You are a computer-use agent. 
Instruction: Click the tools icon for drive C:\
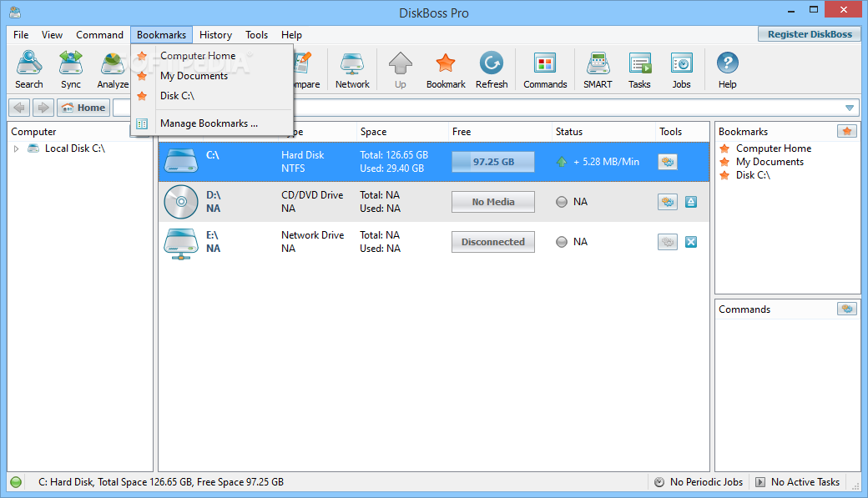(668, 162)
